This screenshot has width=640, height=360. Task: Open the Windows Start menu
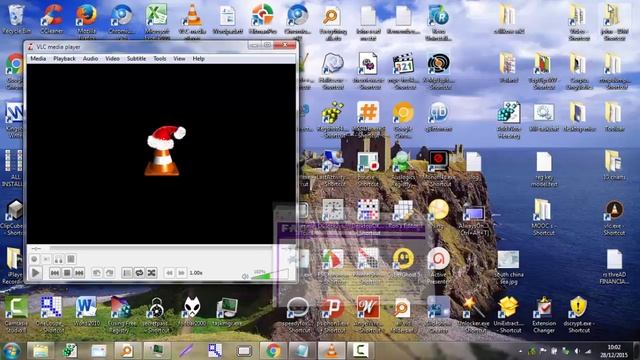click(11, 351)
